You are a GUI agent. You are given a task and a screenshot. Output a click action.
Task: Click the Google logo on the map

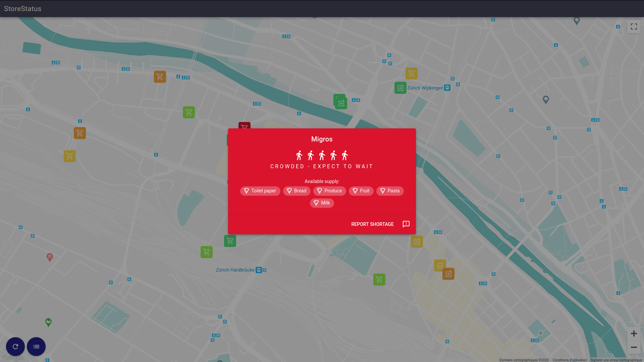(x=13, y=357)
